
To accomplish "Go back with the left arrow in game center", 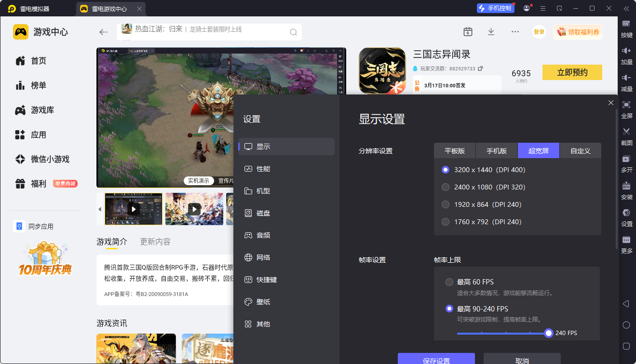I will (103, 32).
